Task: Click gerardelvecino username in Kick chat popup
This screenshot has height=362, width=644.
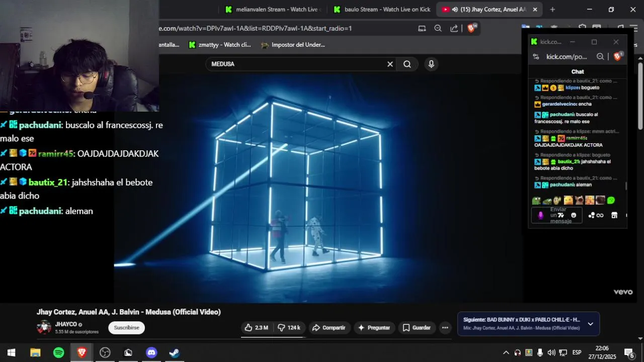Action: coord(559,104)
